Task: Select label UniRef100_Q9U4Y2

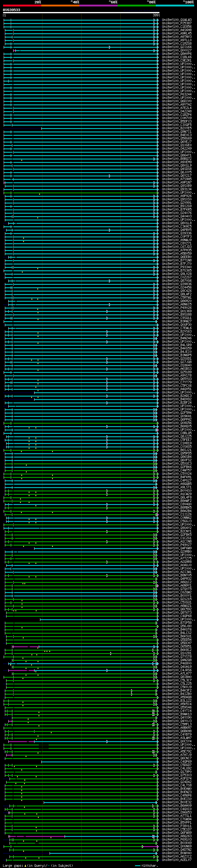Action: [177, 528]
